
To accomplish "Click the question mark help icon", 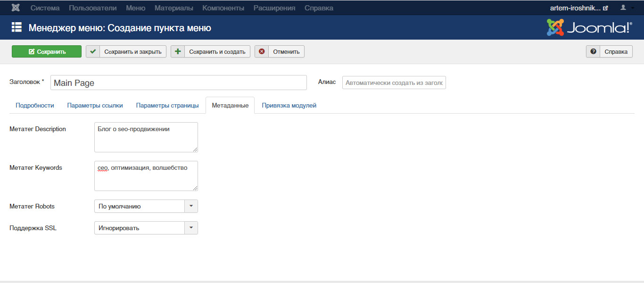I will (593, 51).
